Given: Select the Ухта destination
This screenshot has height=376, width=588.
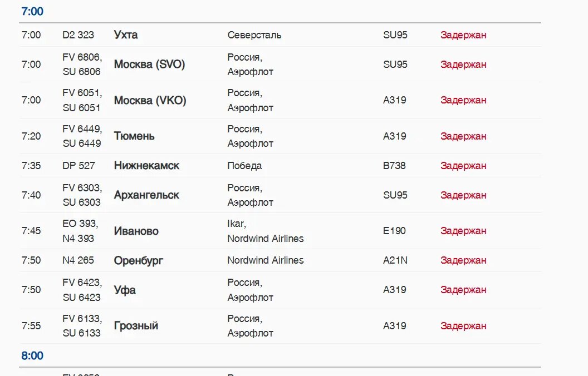Looking at the screenshot, I should (126, 35).
